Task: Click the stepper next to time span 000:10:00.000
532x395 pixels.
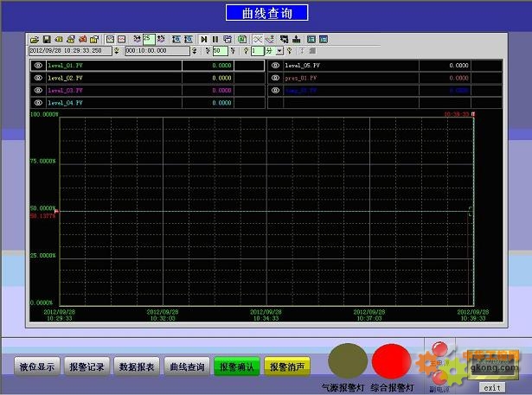Action: click(x=194, y=51)
